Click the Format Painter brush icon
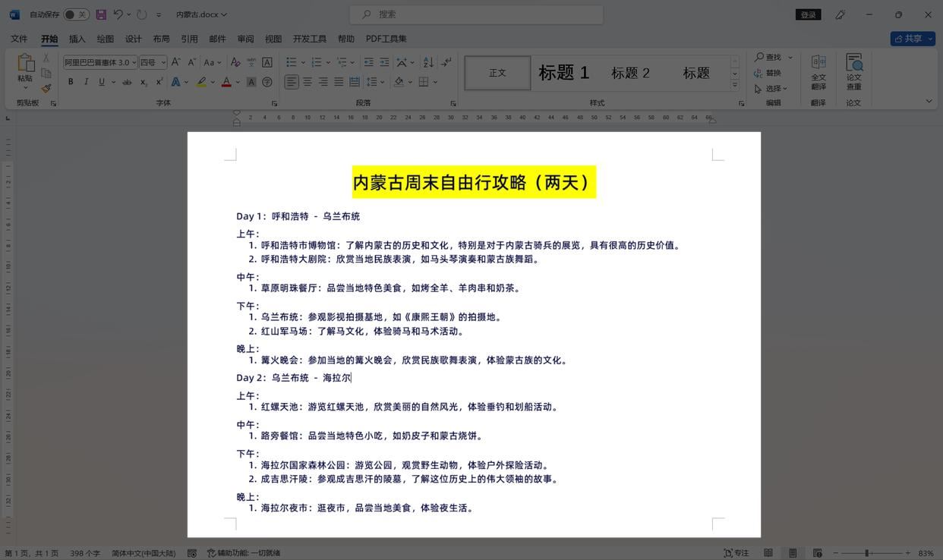This screenshot has width=943, height=560. click(46, 89)
